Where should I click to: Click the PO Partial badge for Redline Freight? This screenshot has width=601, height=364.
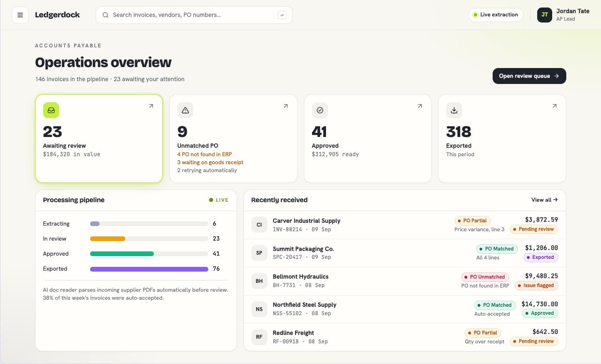(483, 333)
